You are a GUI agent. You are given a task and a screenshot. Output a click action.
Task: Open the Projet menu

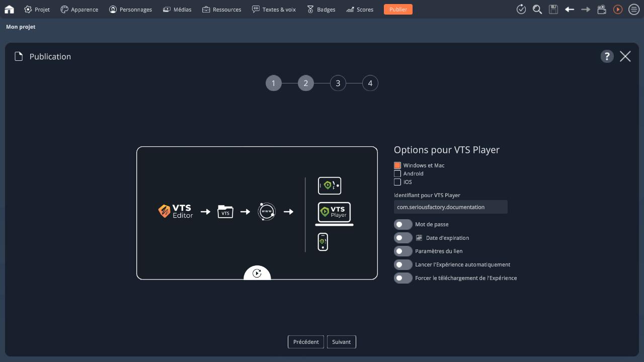click(37, 9)
